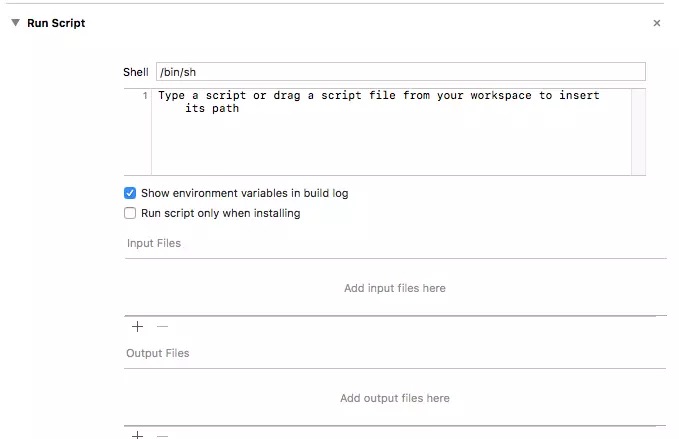Enable Run script only when installing
Viewport: 679px width, 439px height.
(x=130, y=213)
